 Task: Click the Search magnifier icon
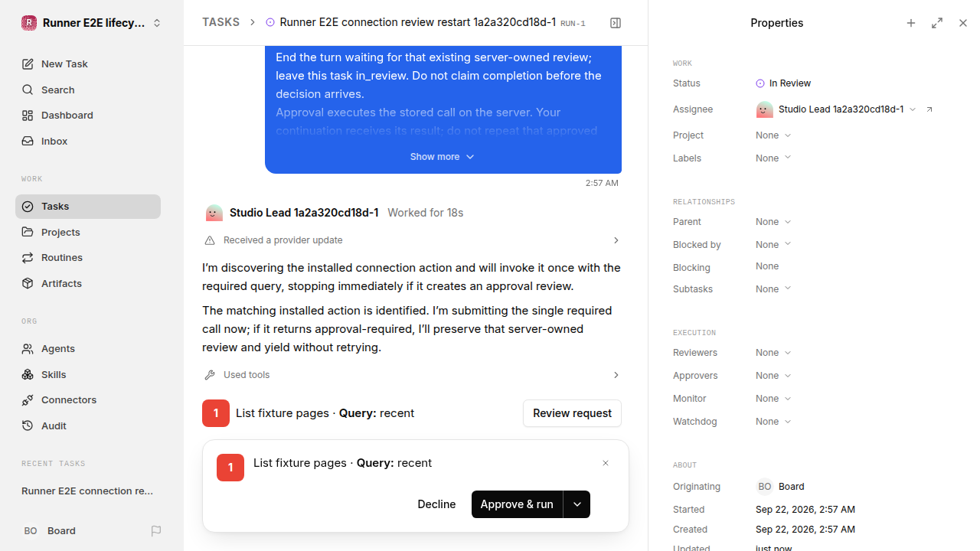(28, 90)
